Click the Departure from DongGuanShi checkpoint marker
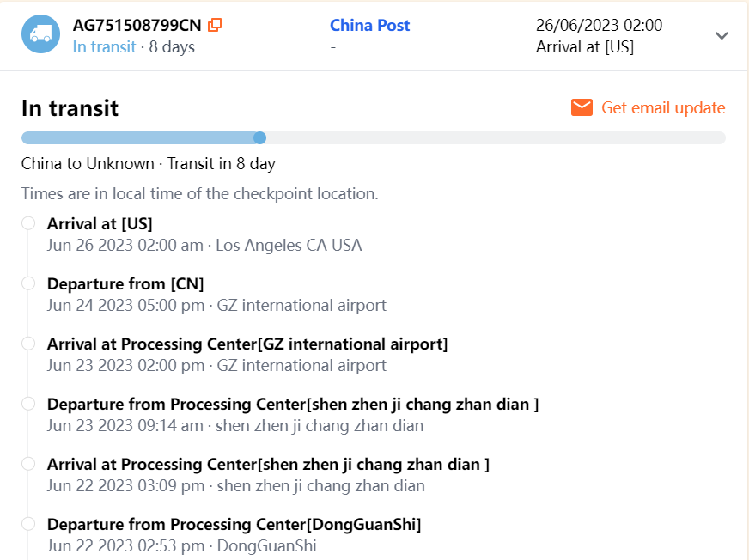Viewport: 749px width, 560px height. click(x=28, y=524)
